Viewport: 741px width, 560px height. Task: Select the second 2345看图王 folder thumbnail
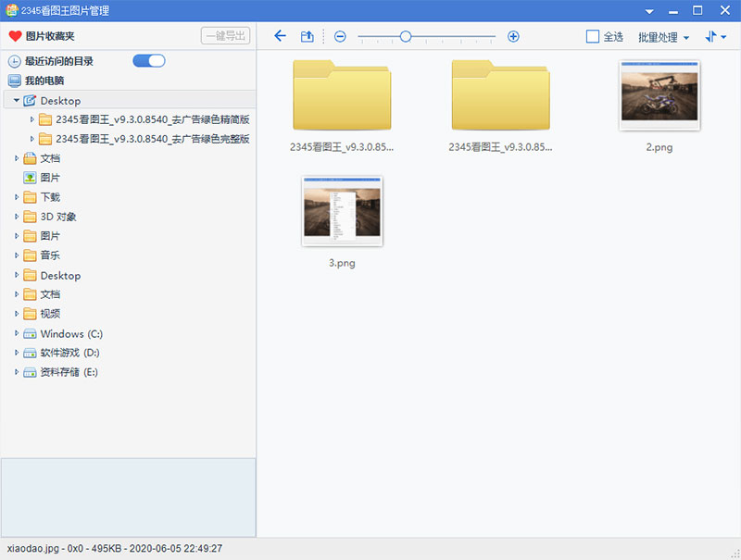tap(500, 95)
